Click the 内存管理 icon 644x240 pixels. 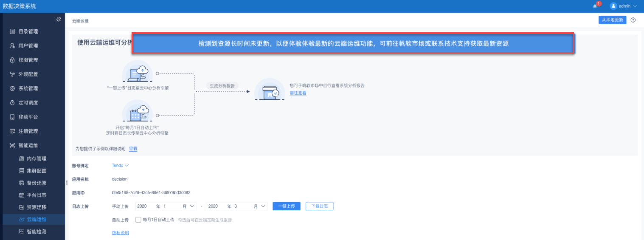click(22, 158)
